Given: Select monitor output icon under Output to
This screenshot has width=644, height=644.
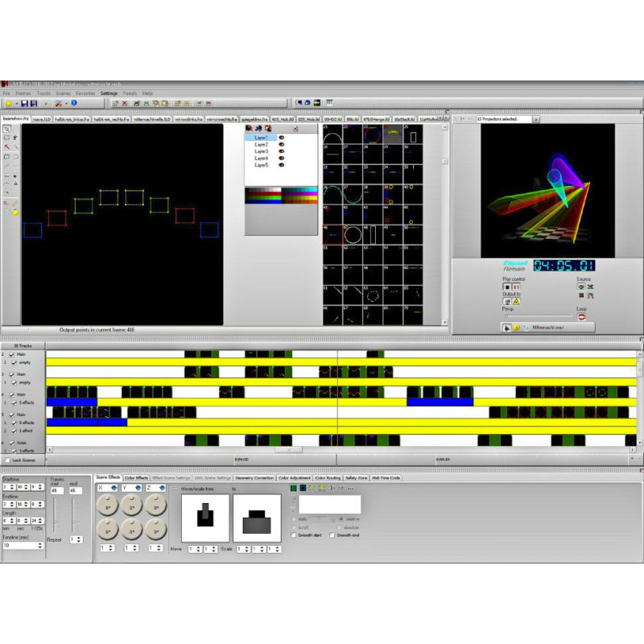Looking at the screenshot, I should coord(507,301).
